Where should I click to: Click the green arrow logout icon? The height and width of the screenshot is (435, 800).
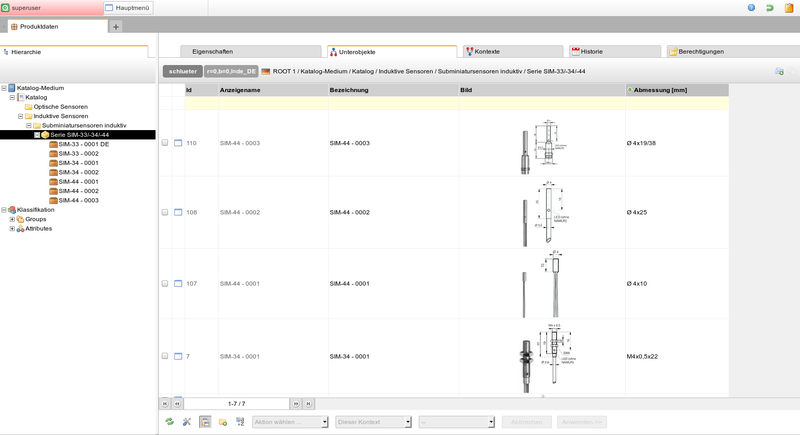769,7
